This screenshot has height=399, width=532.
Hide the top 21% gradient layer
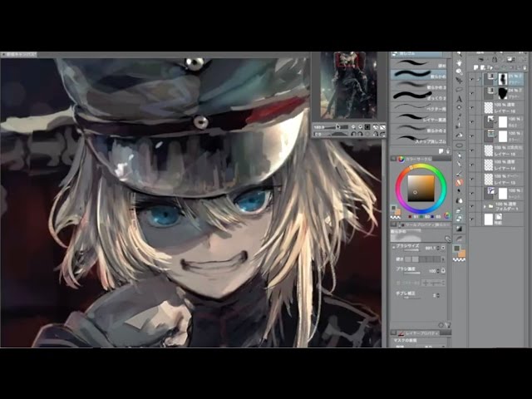(x=471, y=80)
